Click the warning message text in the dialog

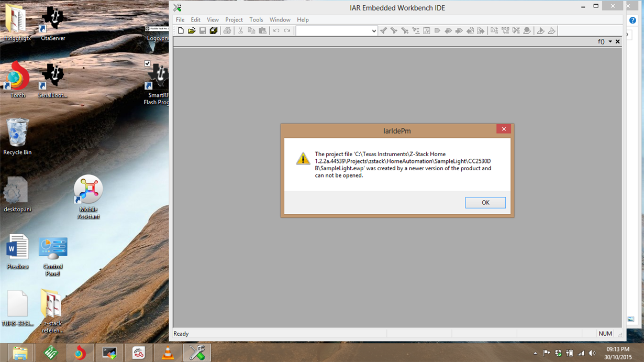(x=403, y=165)
